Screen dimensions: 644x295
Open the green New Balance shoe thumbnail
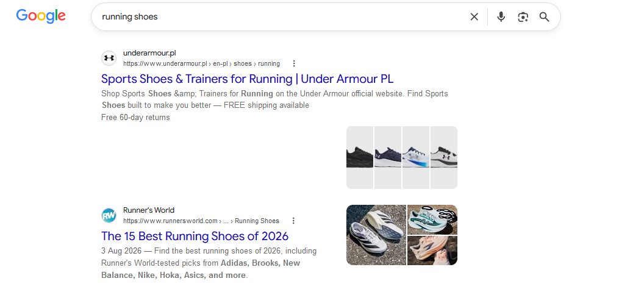432,219
